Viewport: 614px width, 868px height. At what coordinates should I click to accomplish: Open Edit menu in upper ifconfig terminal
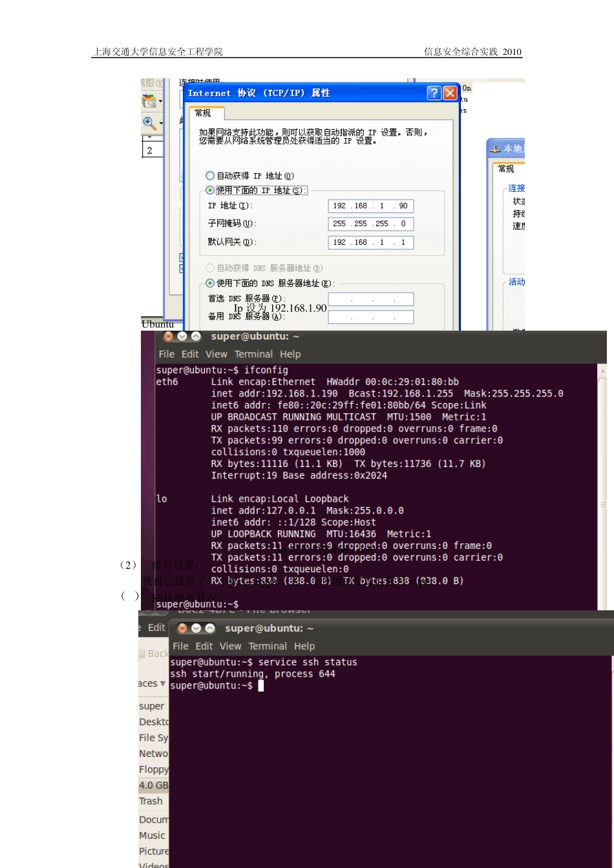[x=190, y=354]
